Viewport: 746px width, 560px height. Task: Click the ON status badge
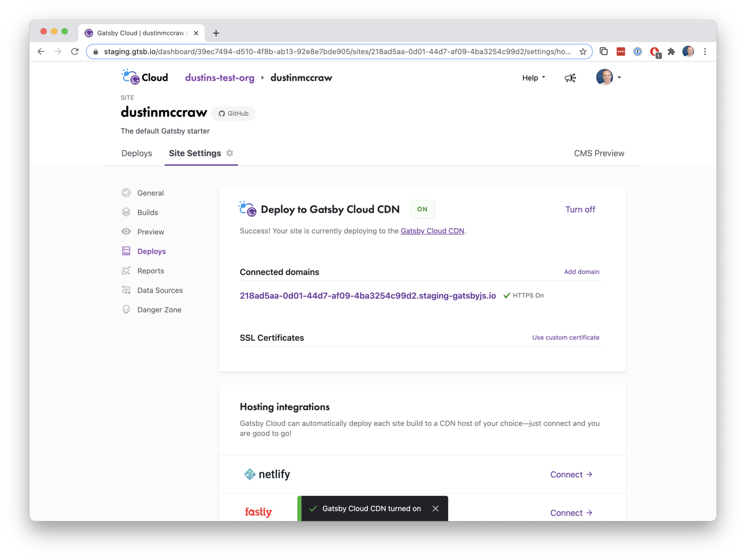tap(422, 209)
